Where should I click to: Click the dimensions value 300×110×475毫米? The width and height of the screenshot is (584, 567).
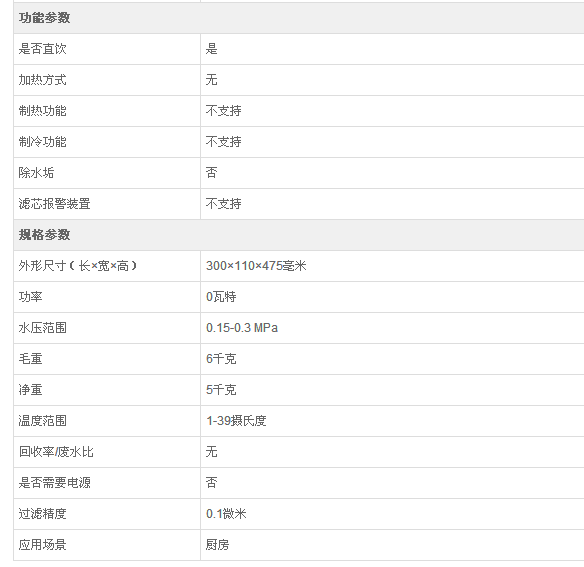point(256,266)
